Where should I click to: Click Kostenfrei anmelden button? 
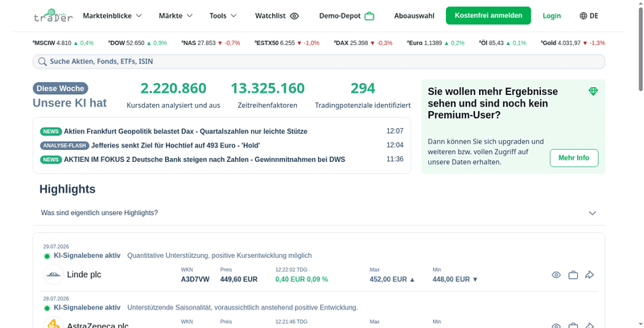489,15
